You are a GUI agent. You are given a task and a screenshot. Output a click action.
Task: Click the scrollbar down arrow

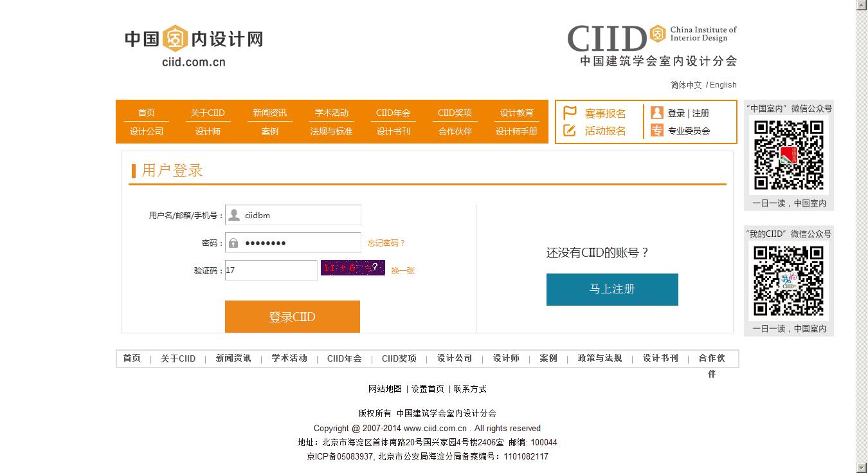862,467
